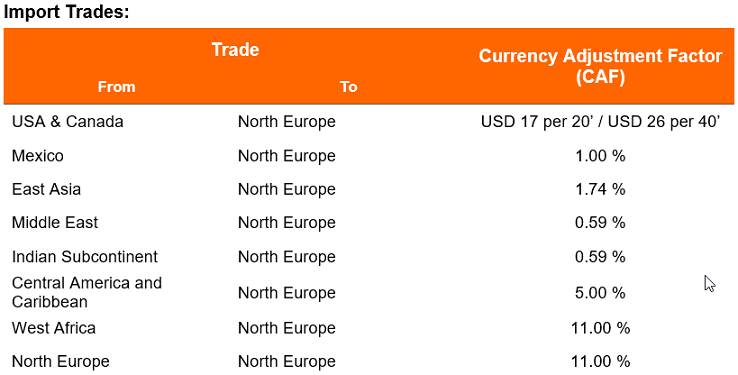Select the Currency Adjustment Factor header

point(601,66)
